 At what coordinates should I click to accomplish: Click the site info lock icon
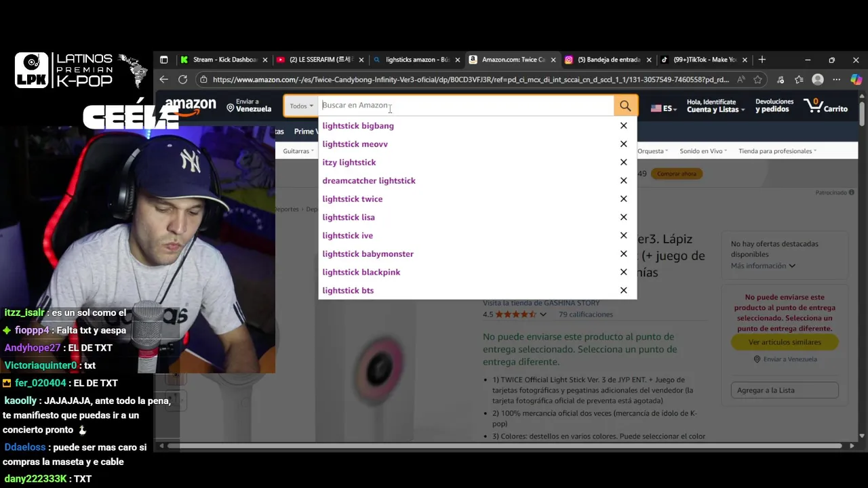[x=203, y=79]
